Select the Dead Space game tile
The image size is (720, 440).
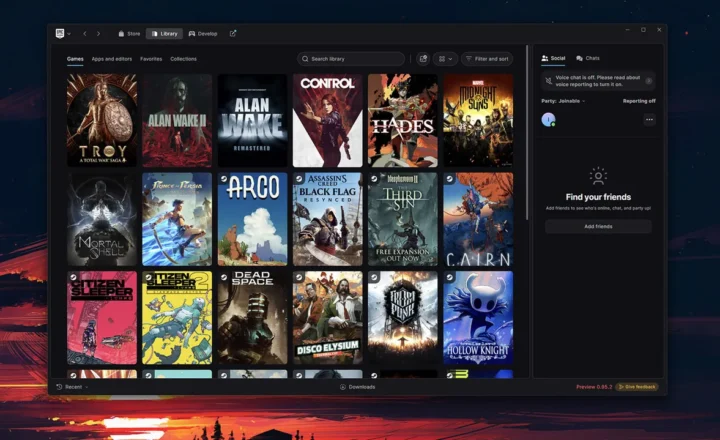pyautogui.click(x=253, y=318)
